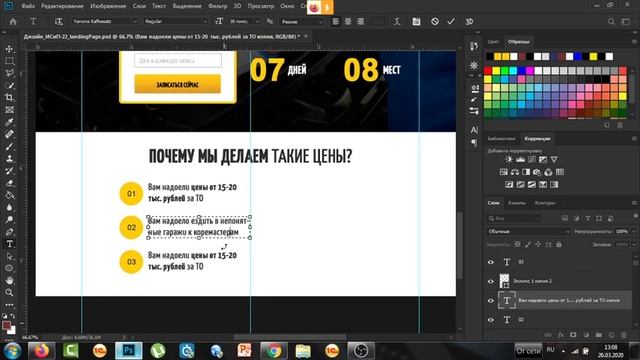Switch to the Библиотеки tab
640x360 pixels.
point(501,139)
